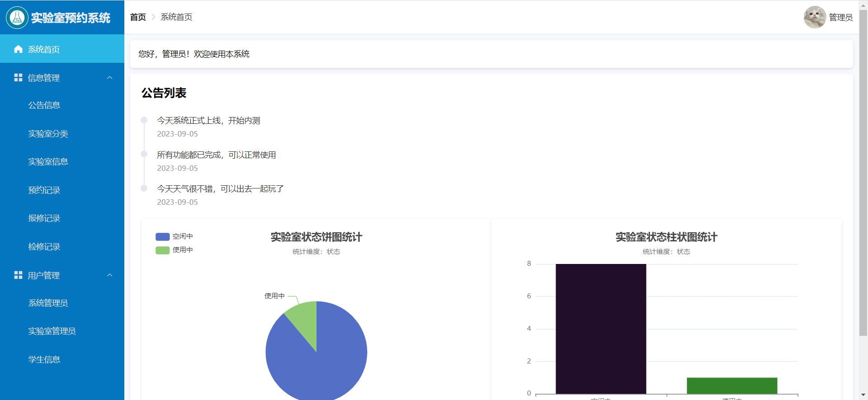Click the timeline dot for 所有功能都已完成 announcement
This screenshot has width=868, height=400.
click(144, 154)
